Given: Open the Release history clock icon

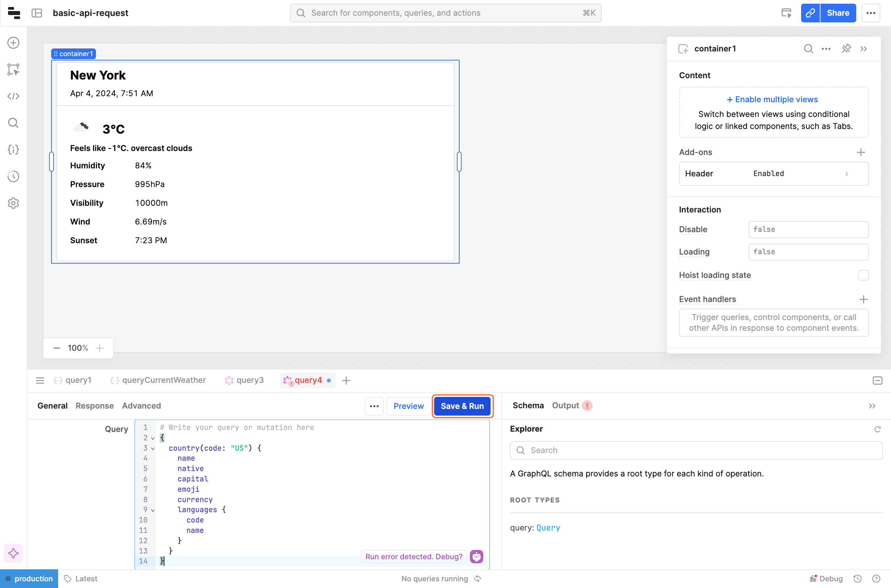Looking at the screenshot, I should pyautogui.click(x=13, y=176).
